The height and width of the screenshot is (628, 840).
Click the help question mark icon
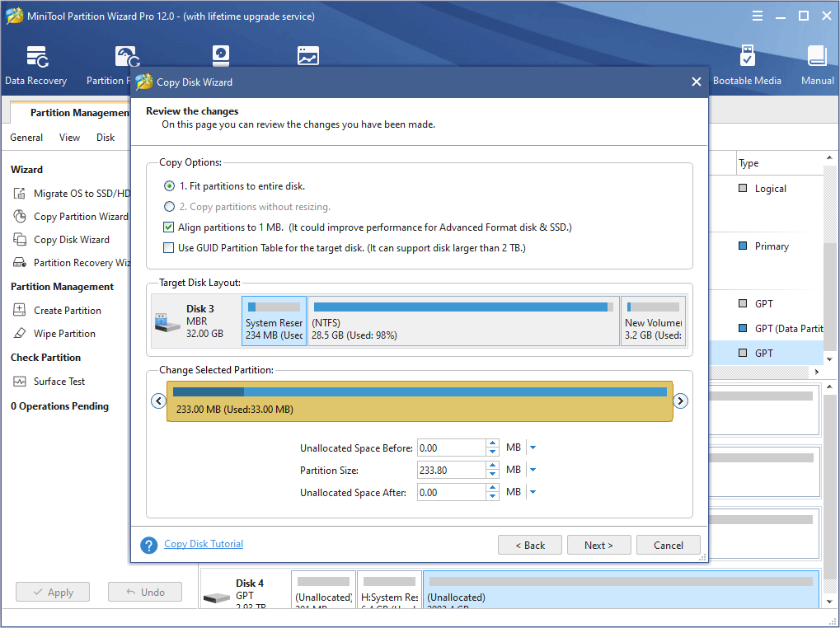(149, 545)
